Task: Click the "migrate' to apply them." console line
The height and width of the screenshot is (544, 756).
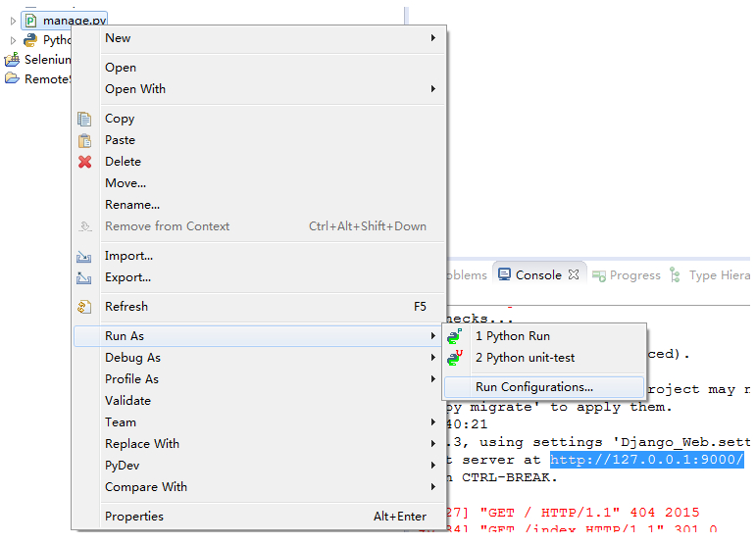Action: [559, 407]
